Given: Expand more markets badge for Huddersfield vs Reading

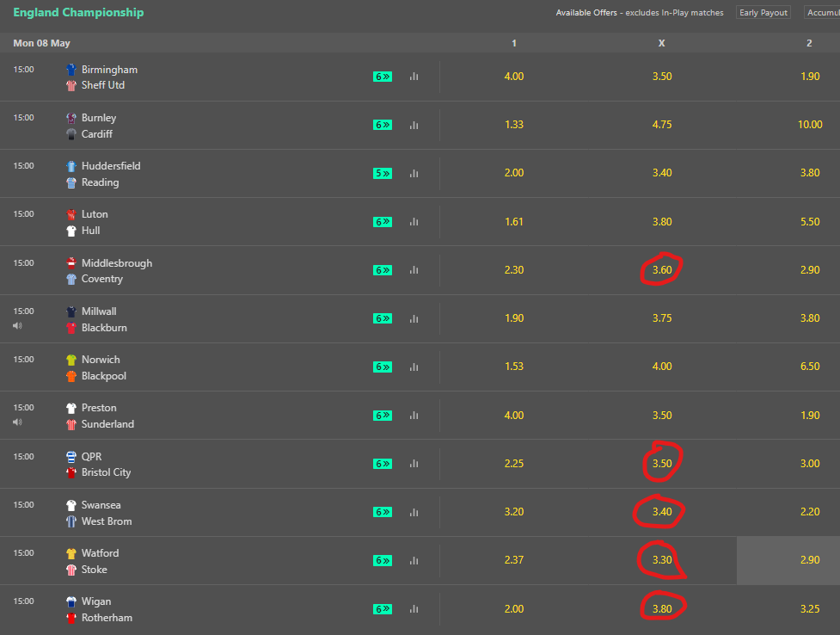Looking at the screenshot, I should click(383, 173).
